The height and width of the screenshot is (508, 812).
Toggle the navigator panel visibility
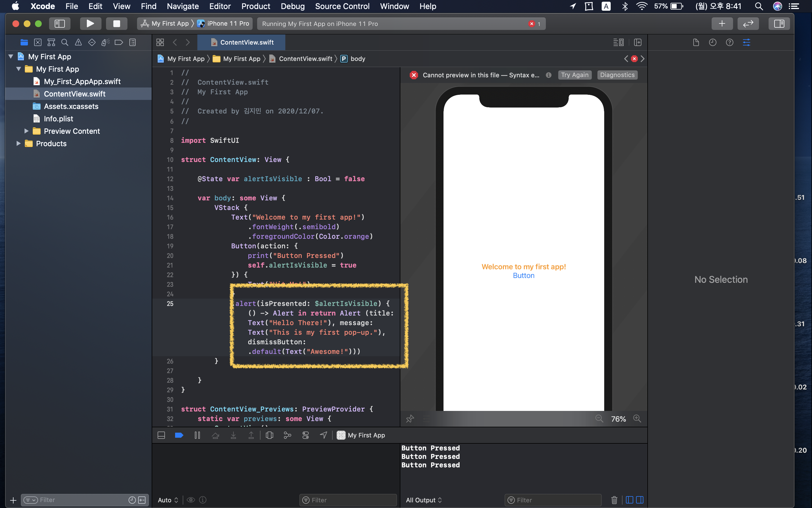[x=59, y=23]
